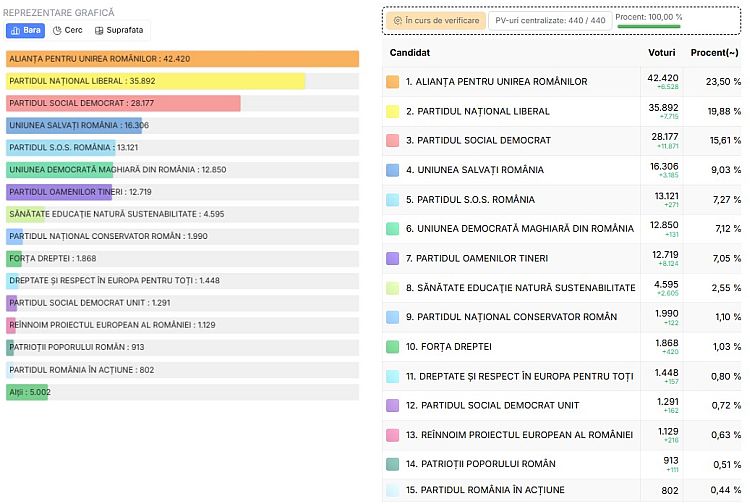The image size is (750, 504).
Task: Select candidate row '7. PARTIDUL OAMENILOR TINERI'
Action: point(562,259)
